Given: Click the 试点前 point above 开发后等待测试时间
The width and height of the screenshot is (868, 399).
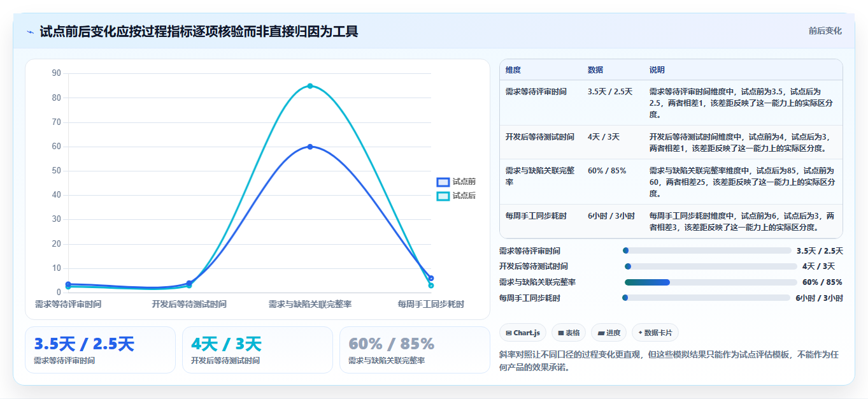Looking at the screenshot, I should (189, 283).
